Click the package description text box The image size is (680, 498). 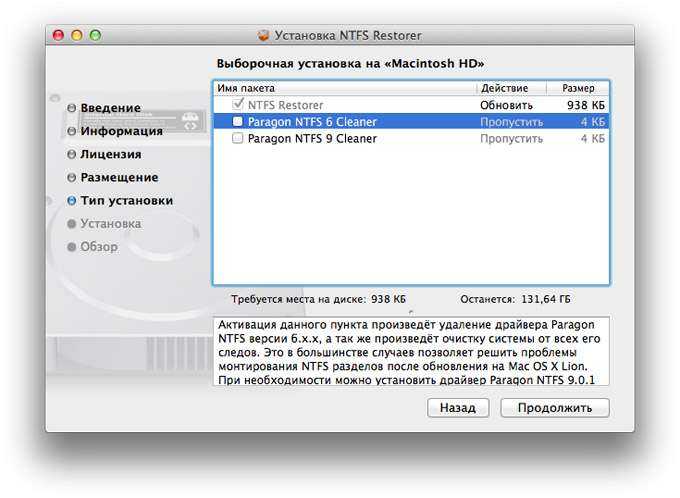click(411, 351)
